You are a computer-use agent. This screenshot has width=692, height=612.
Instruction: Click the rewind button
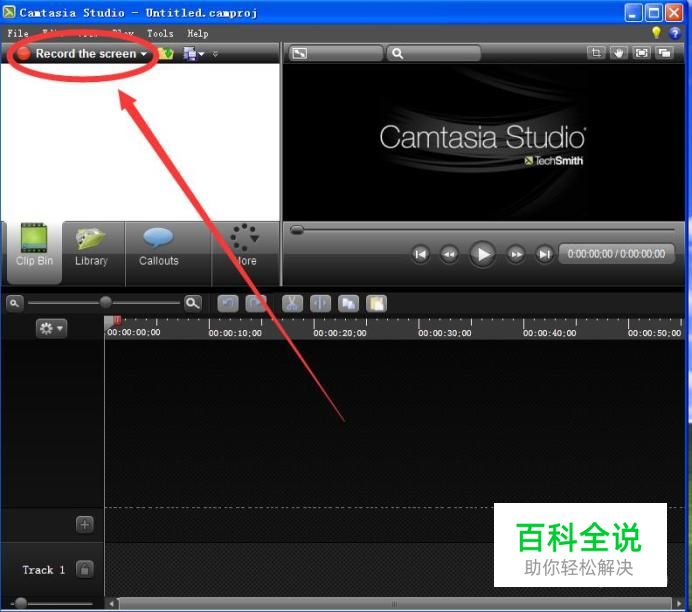tap(449, 254)
